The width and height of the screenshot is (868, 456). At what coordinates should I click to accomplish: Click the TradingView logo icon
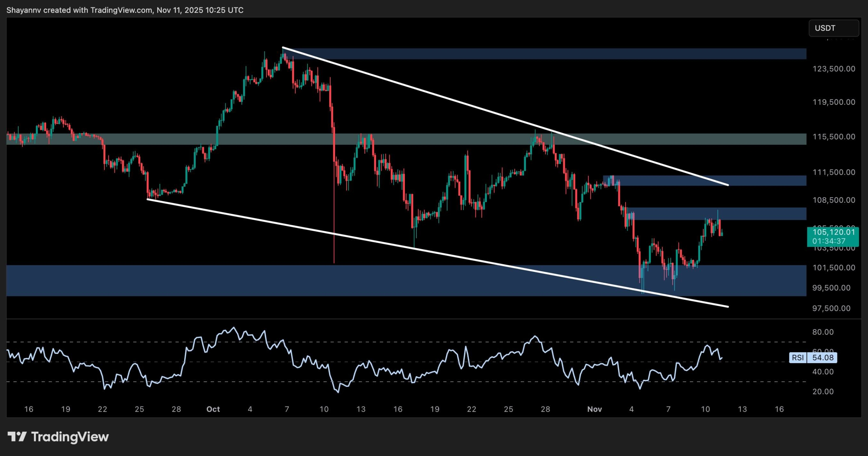click(17, 436)
